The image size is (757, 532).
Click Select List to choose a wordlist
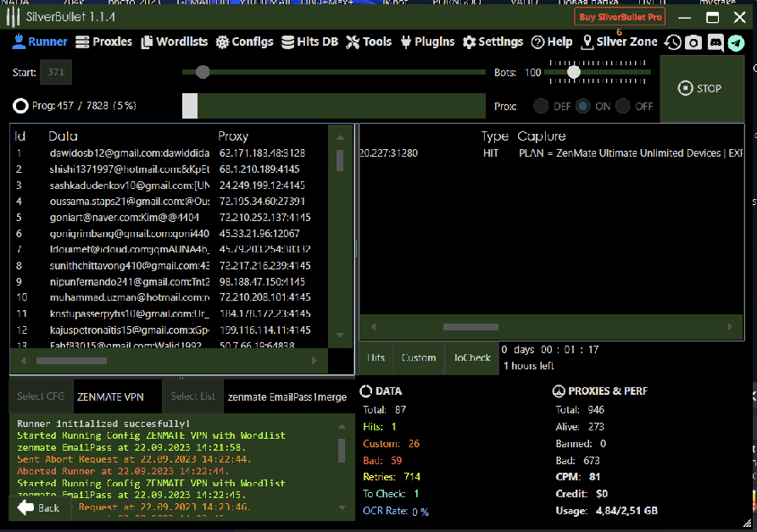[x=192, y=396]
